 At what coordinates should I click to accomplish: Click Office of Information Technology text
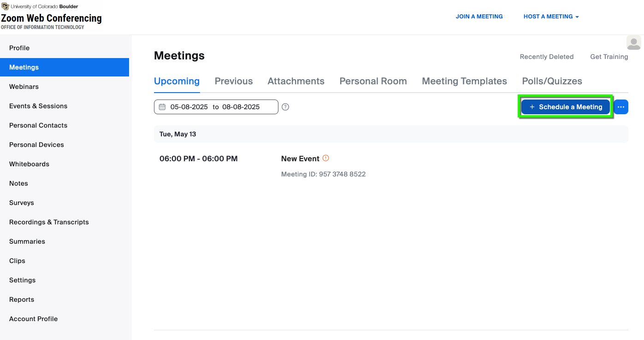click(x=42, y=28)
